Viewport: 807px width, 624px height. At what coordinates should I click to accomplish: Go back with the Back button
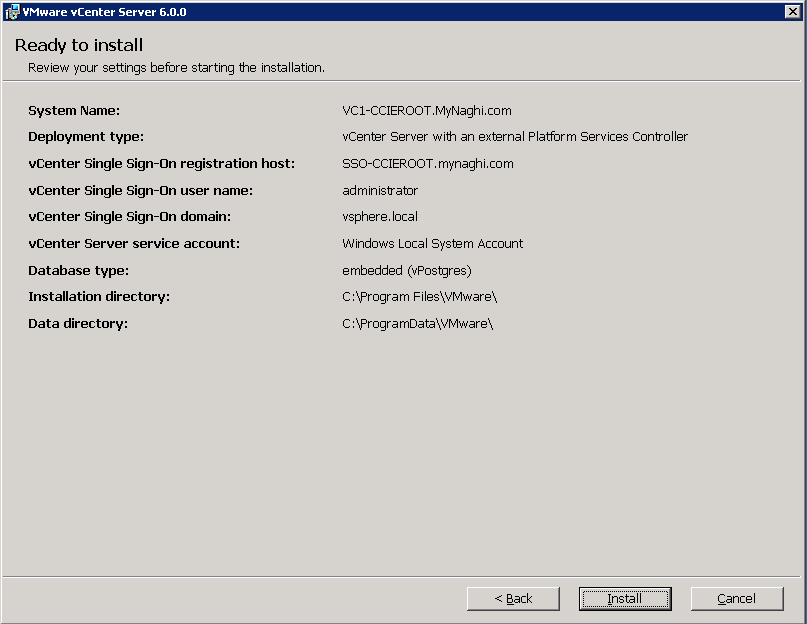(513, 598)
